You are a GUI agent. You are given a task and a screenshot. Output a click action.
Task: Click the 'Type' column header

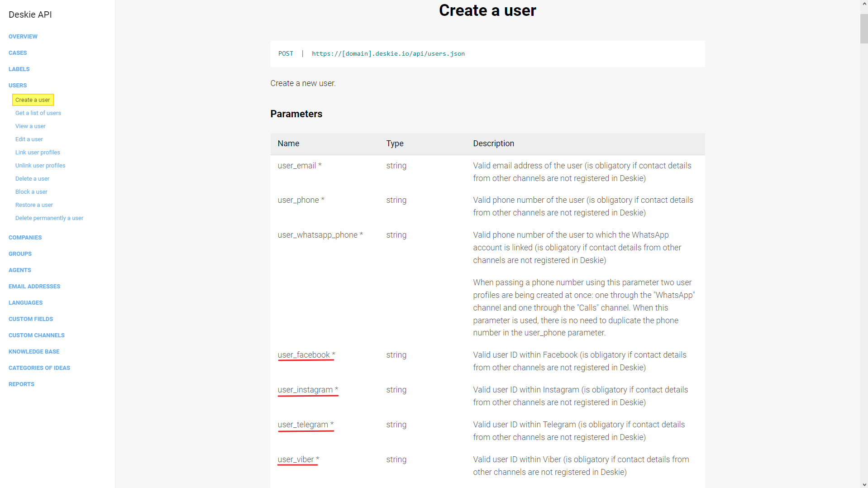pos(395,144)
